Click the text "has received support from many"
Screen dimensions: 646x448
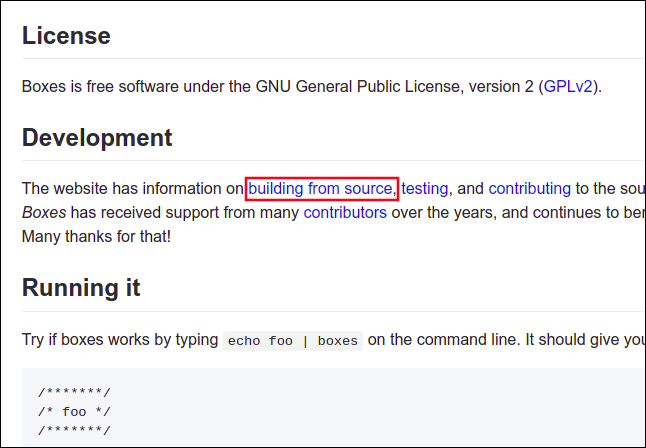click(185, 213)
